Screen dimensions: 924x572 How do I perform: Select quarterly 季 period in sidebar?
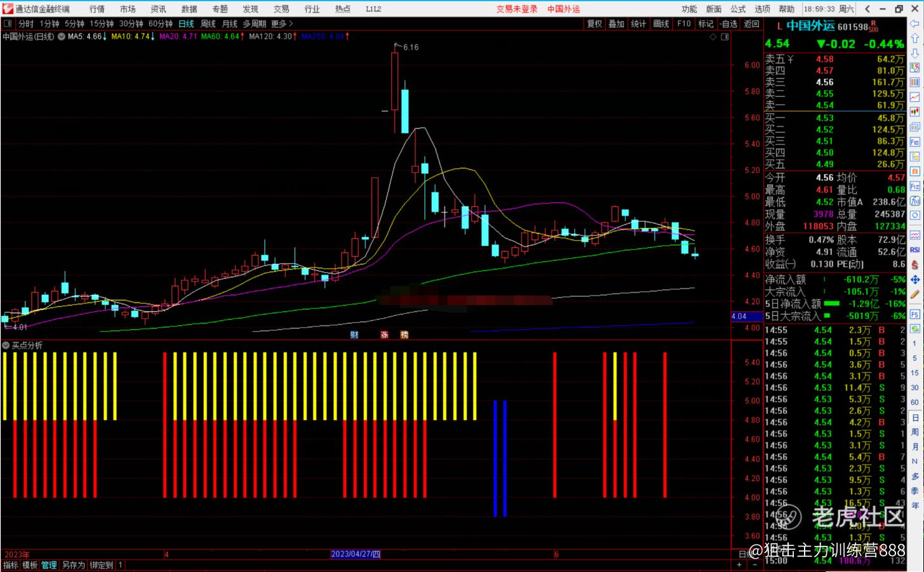click(914, 491)
